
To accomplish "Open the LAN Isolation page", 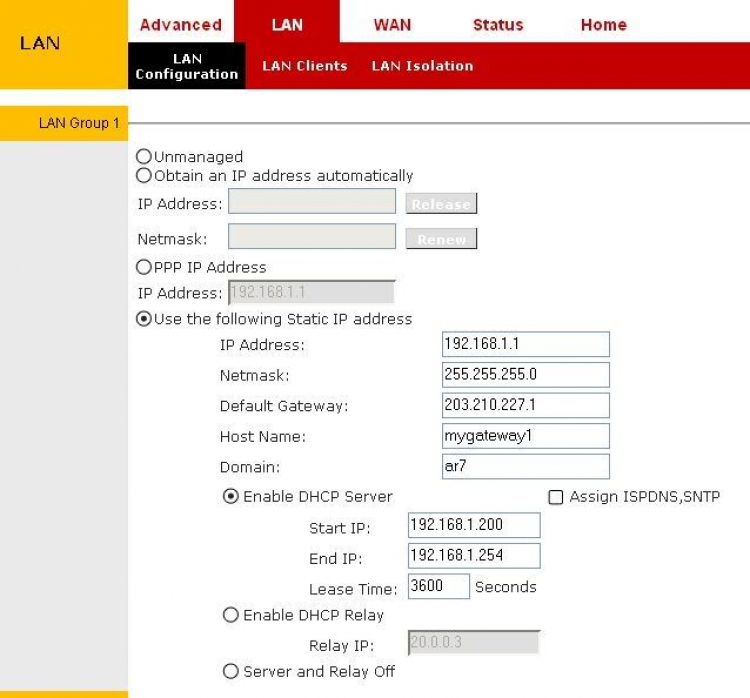I will [422, 66].
